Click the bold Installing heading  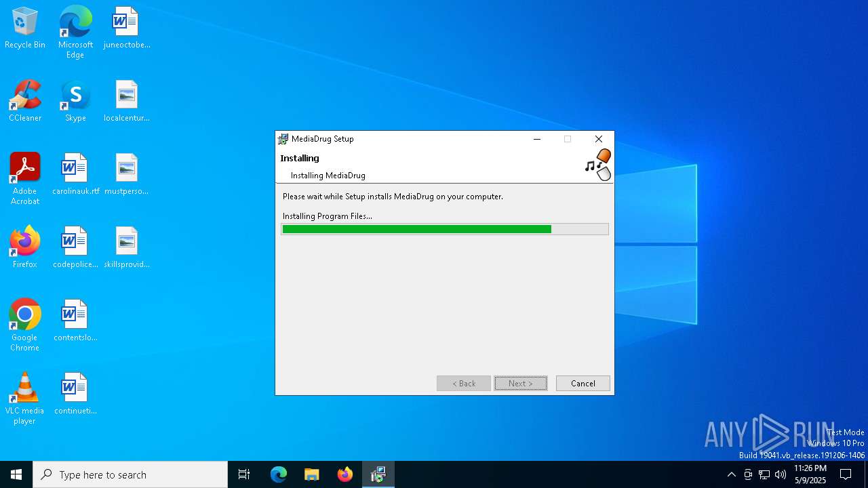click(x=300, y=158)
